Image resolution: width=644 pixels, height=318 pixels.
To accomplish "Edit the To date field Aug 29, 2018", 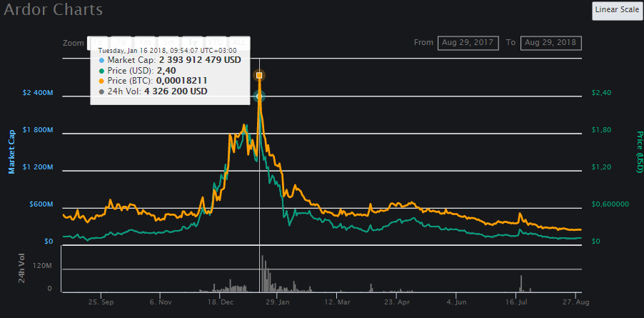I will point(550,43).
